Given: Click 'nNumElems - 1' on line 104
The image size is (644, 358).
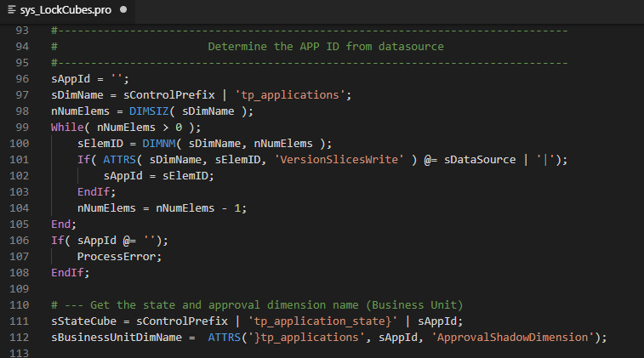Looking at the screenshot, I should [198, 208].
